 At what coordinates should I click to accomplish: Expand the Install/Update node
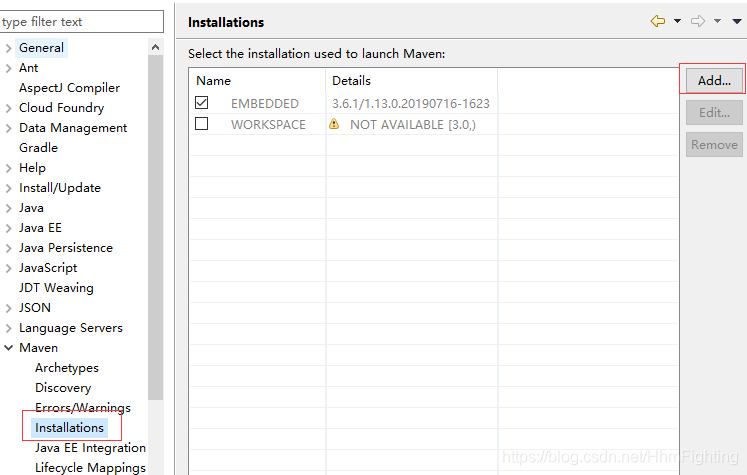click(8, 188)
